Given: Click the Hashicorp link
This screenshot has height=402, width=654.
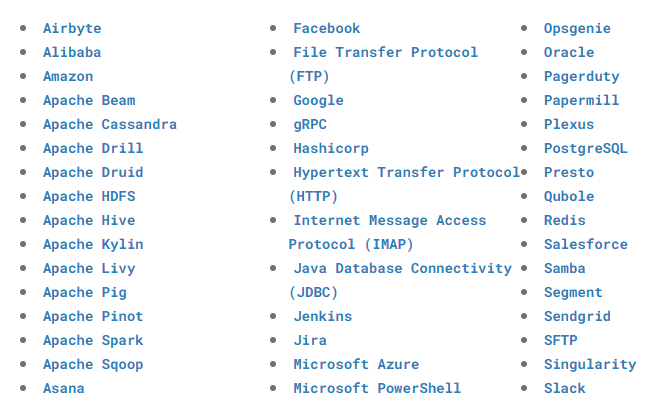Looking at the screenshot, I should 331,148.
